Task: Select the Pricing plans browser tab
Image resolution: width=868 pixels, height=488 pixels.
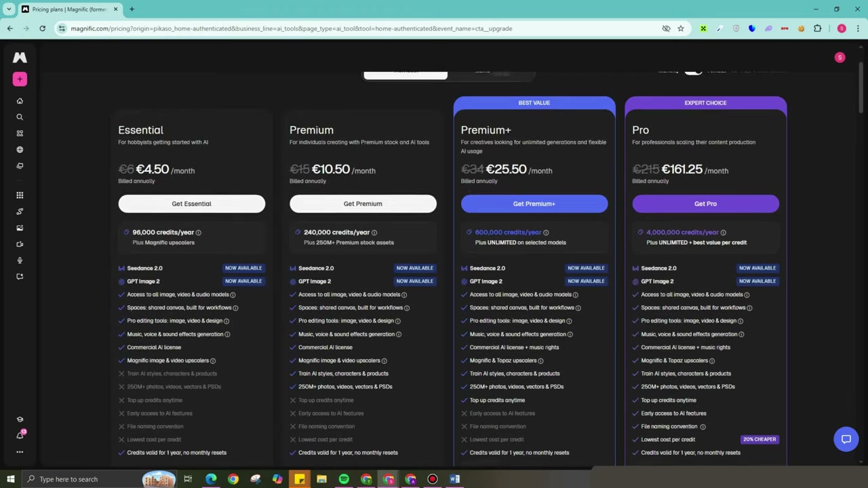Action: (70, 9)
